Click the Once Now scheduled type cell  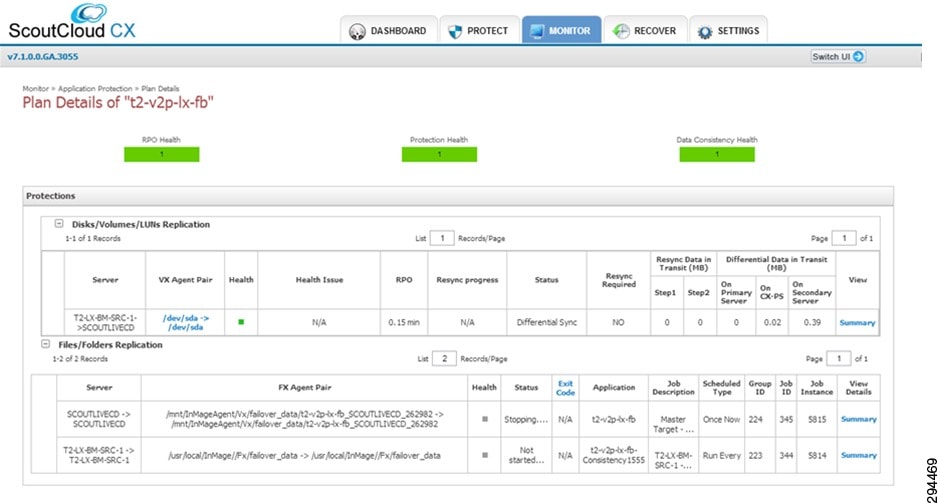[721, 419]
